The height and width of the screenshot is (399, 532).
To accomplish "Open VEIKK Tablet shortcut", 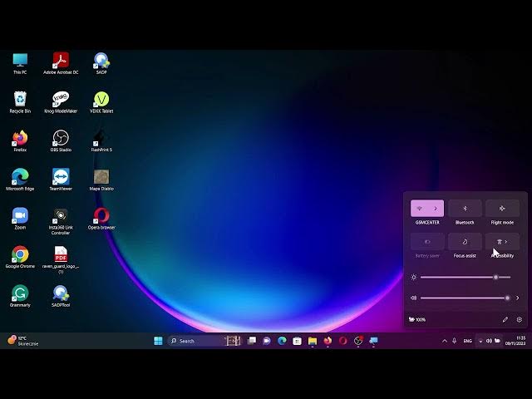I will pos(101,102).
